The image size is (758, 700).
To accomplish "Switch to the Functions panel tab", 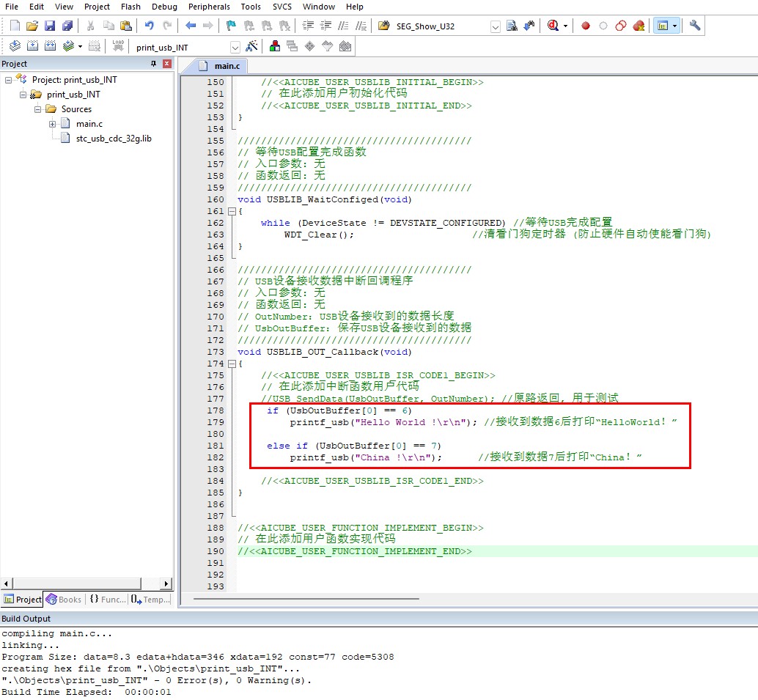I will [x=107, y=600].
